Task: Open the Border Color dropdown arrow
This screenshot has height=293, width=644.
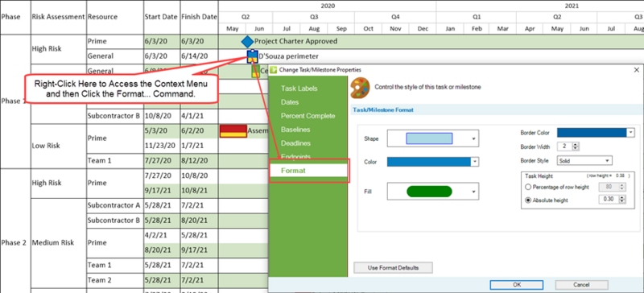Action: click(630, 132)
